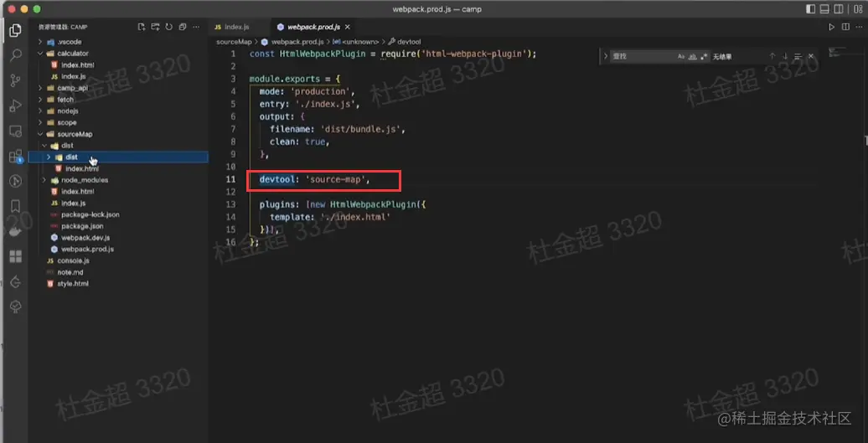
Task: Click line number 13 in gutter
Action: [231, 204]
